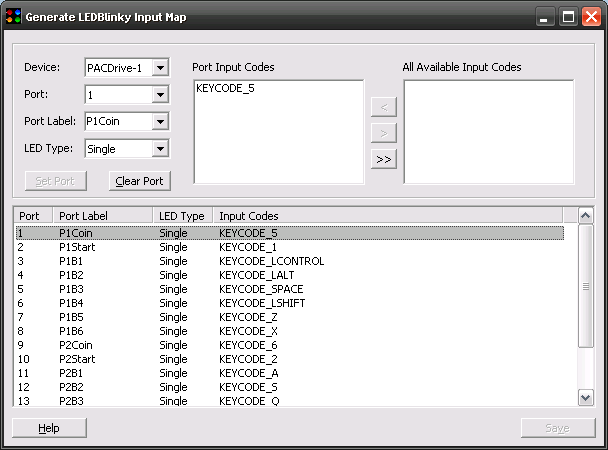The height and width of the screenshot is (450, 608).
Task: Select the P1B2 row
Action: click(x=290, y=275)
